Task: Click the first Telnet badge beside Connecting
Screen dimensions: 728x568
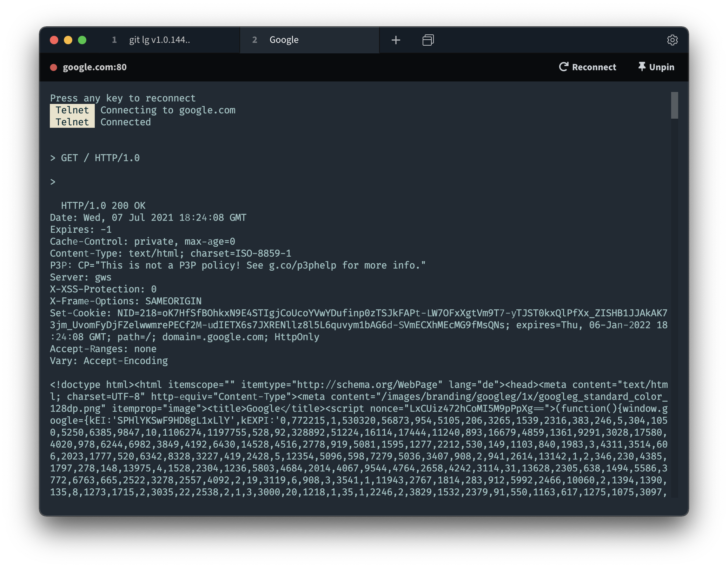Action: 72,110
